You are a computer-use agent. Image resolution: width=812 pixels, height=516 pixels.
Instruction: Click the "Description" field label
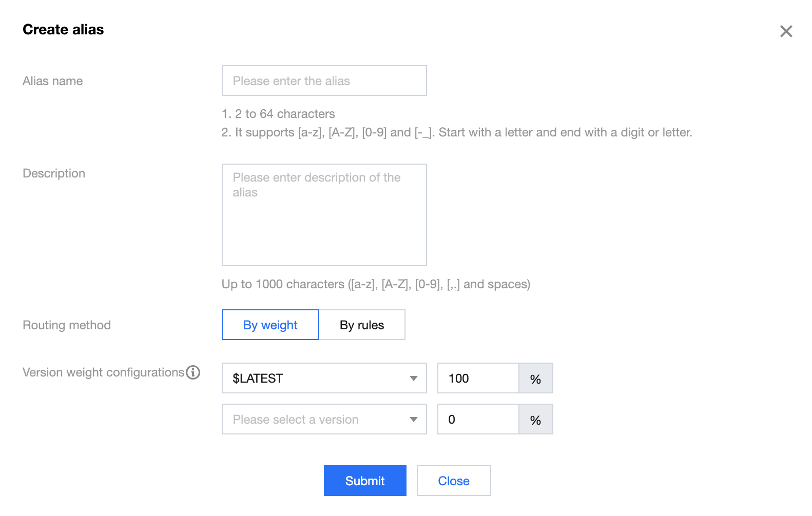pos(54,173)
